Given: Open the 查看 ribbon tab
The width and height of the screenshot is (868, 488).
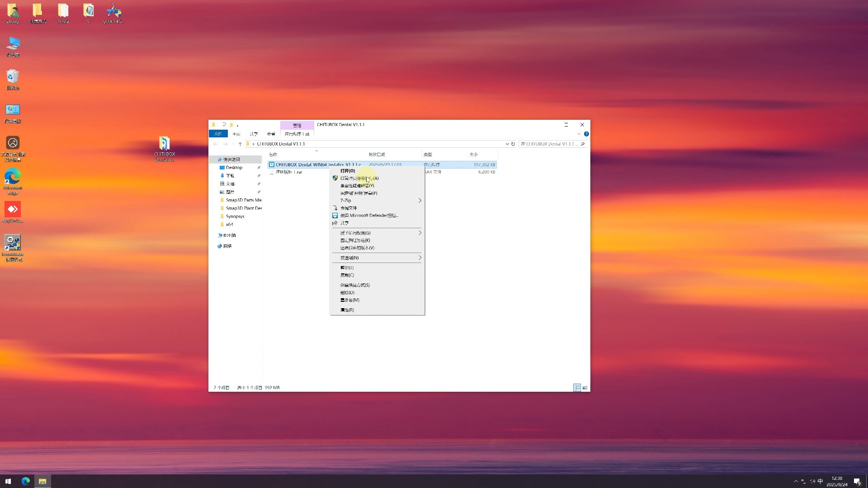Looking at the screenshot, I should coord(271,134).
